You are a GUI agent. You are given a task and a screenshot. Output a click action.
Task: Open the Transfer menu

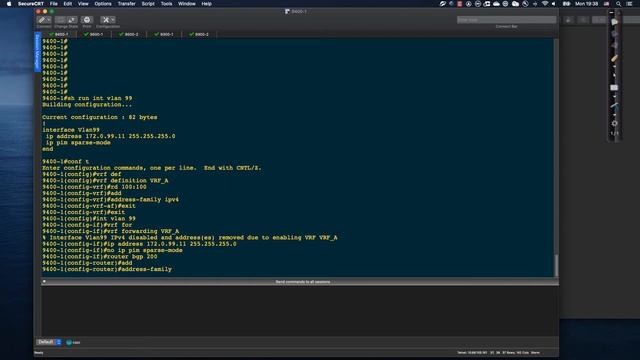pyautogui.click(x=127, y=4)
